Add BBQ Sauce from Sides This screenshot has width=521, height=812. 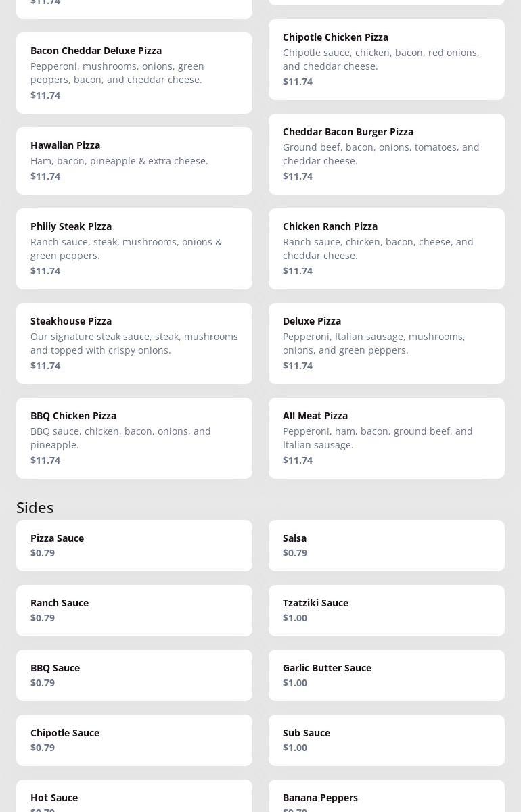pyautogui.click(x=134, y=675)
